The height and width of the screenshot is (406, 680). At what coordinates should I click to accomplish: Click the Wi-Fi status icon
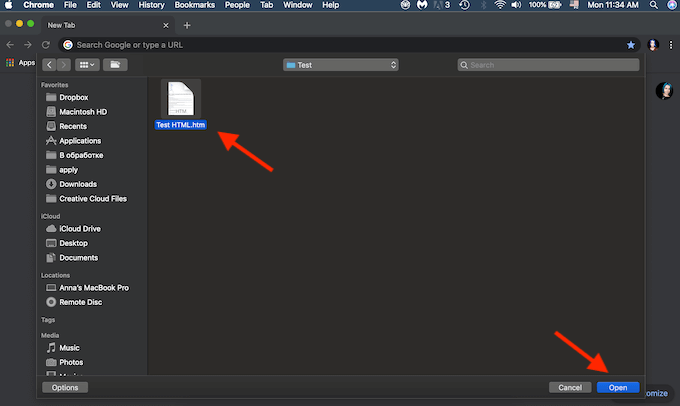point(500,5)
